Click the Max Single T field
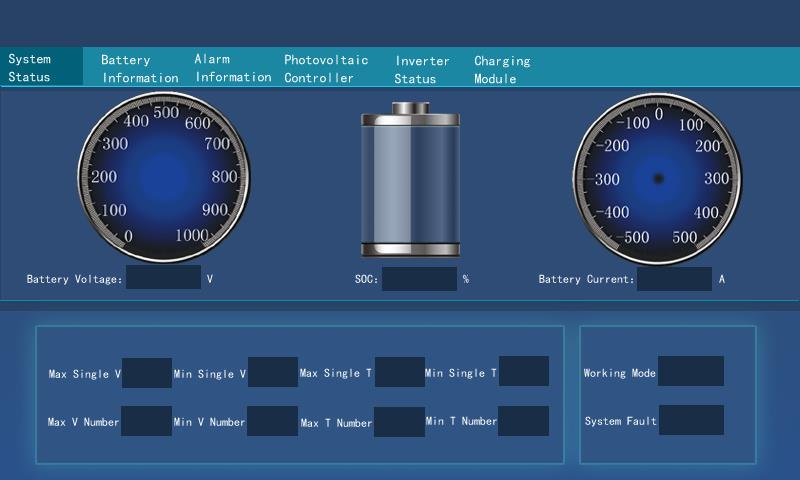The width and height of the screenshot is (800, 480). (x=400, y=372)
